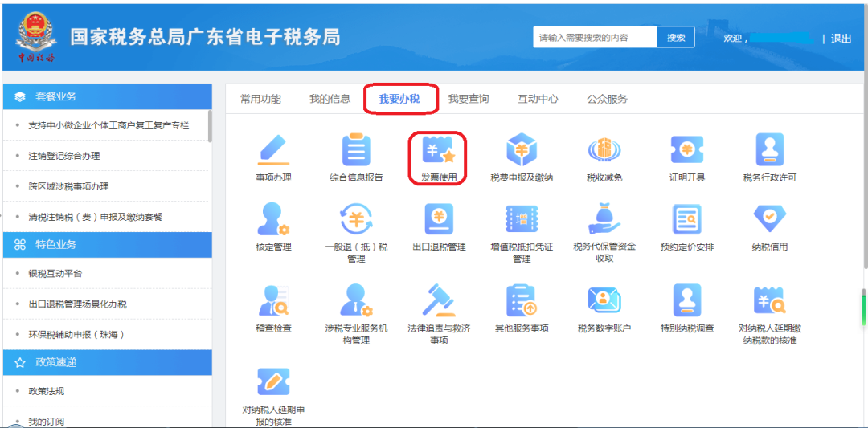Click the 退出 logout link
Screen dimensions: 868x428
coord(841,39)
